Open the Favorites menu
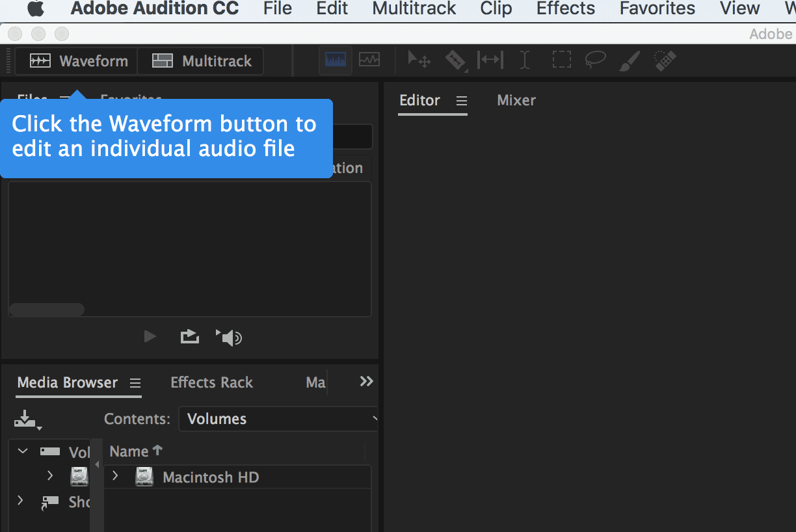Screen dimensions: 796x532 [x=657, y=9]
